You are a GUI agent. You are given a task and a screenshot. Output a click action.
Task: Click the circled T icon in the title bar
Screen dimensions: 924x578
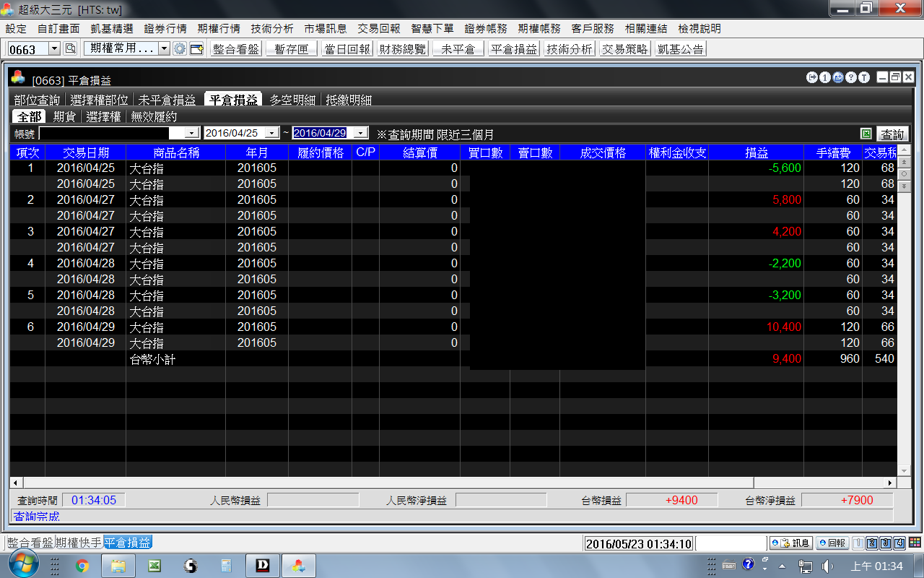(864, 77)
